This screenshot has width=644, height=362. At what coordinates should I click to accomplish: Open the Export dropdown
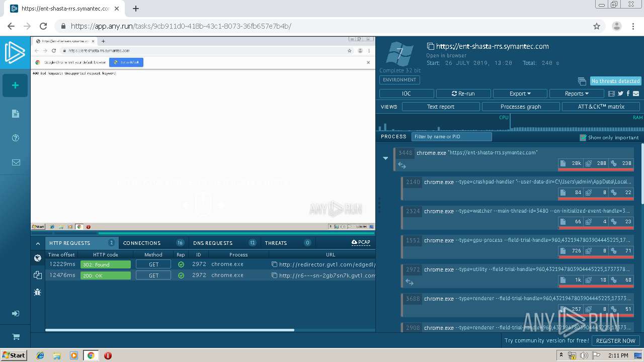pyautogui.click(x=520, y=94)
